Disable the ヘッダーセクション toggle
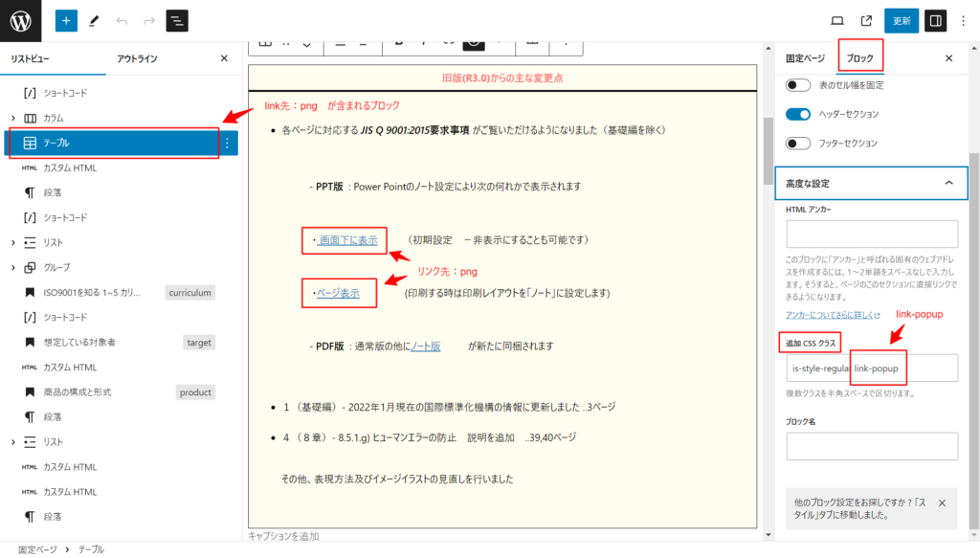Viewport: 980px width, 558px height. 798,114
